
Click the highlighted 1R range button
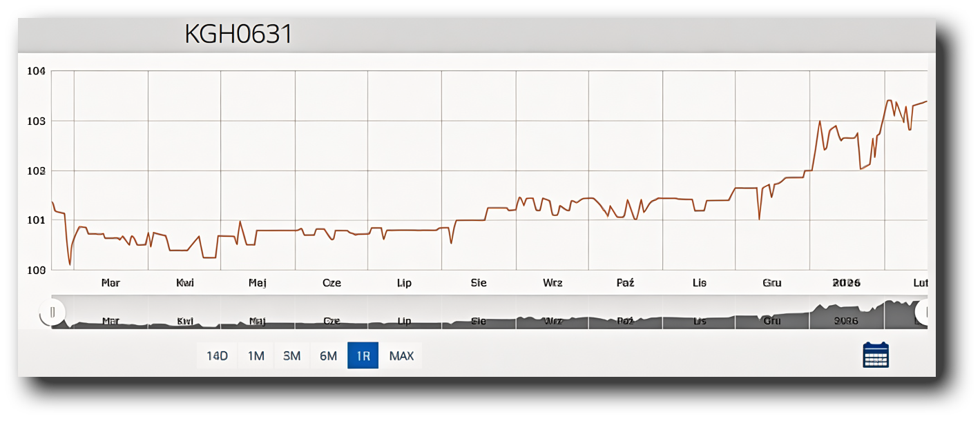pyautogui.click(x=363, y=356)
